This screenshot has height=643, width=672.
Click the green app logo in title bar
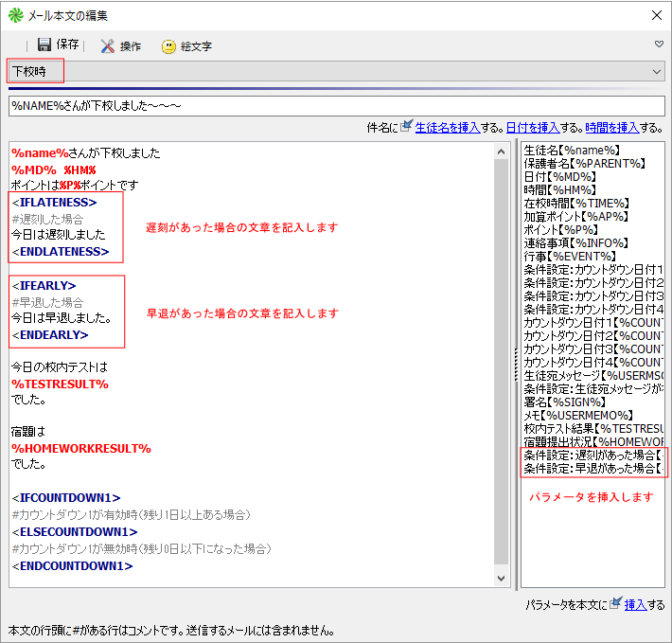coord(16,15)
